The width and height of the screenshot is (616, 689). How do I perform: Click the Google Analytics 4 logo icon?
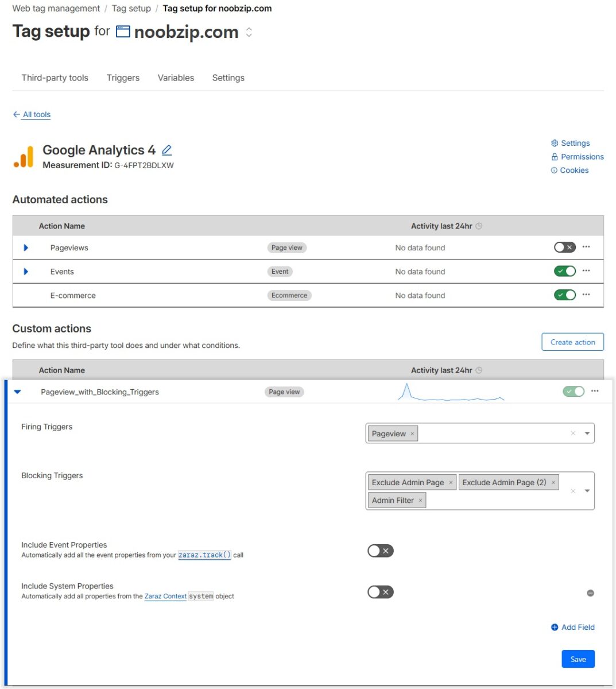(x=24, y=156)
